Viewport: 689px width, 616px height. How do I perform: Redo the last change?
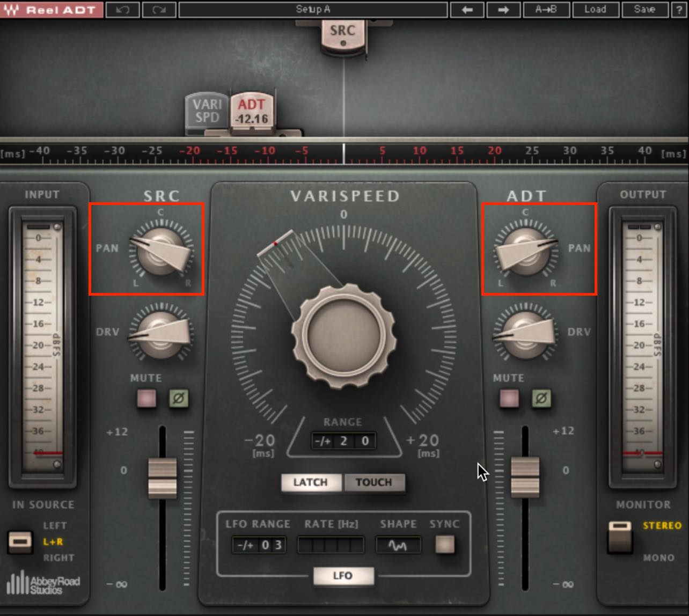tap(159, 10)
